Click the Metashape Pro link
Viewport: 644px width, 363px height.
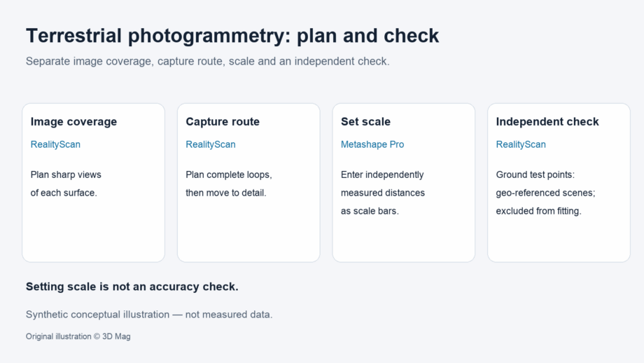tap(372, 144)
